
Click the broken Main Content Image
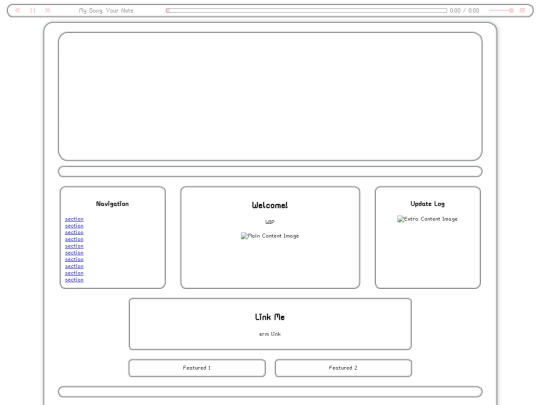[270, 236]
